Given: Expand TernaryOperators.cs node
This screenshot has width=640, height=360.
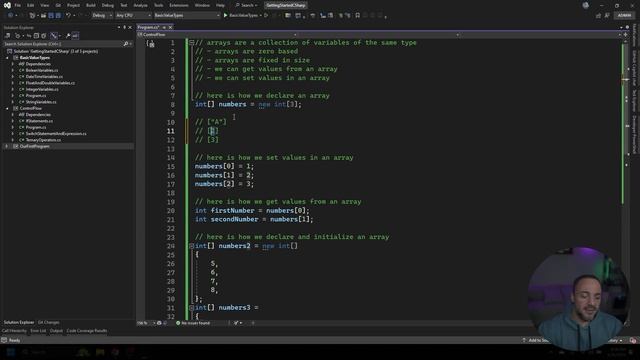Looking at the screenshot, I should pyautogui.click(x=13, y=140).
